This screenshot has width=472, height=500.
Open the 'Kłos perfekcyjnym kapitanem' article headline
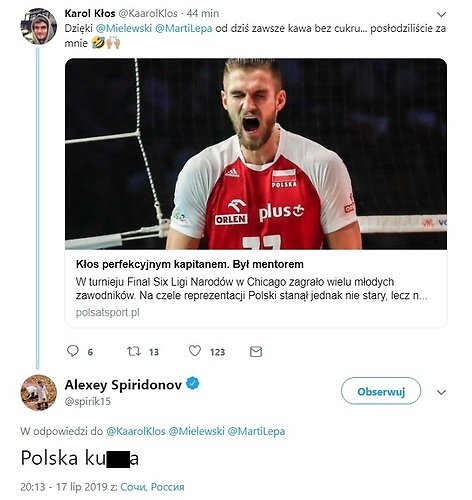190,264
